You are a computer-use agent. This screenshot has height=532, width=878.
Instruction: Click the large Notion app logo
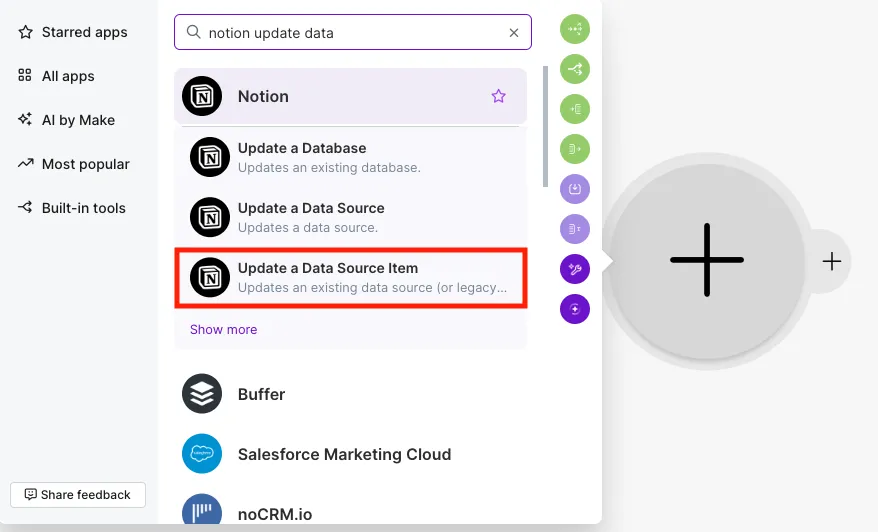(202, 96)
